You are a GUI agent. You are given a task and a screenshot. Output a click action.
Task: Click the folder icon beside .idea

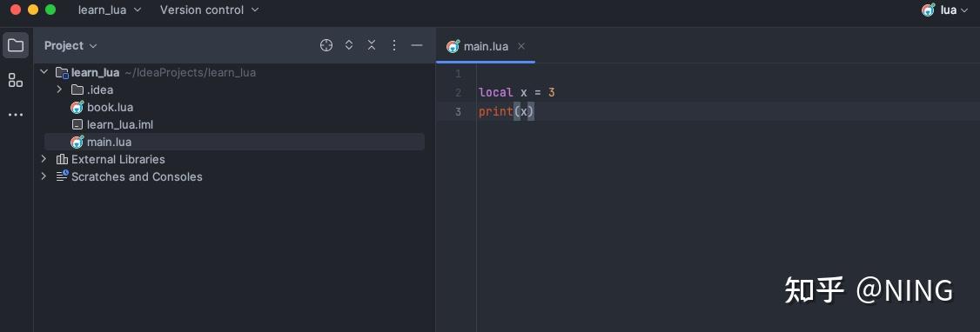click(x=77, y=90)
